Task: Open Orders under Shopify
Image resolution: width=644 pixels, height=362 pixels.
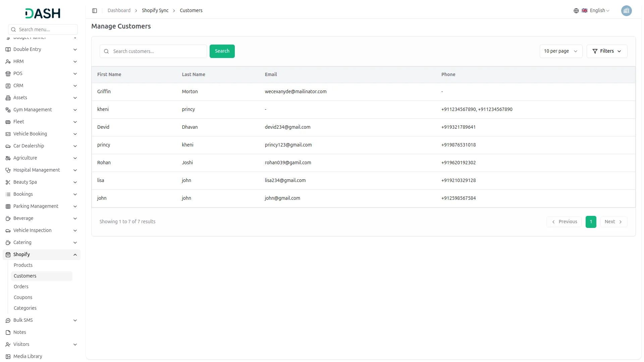Action: pos(21,287)
